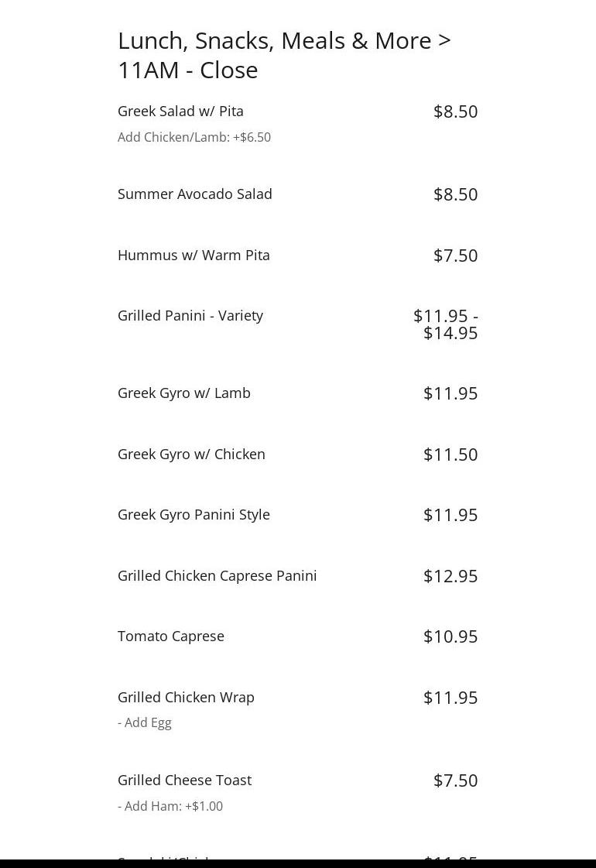Select Hummus w/ Warm Pita
Viewport: 596px width, 868px height.
click(x=194, y=256)
